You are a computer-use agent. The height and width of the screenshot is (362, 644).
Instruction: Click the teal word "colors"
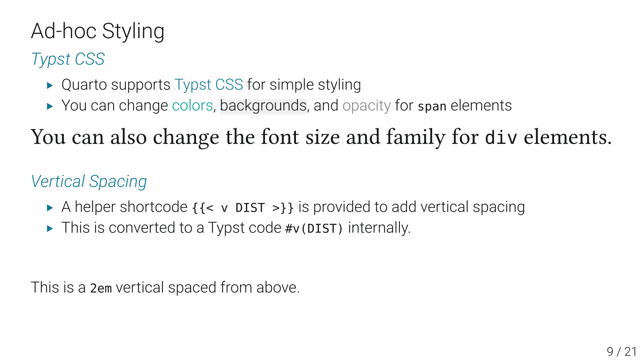[192, 106]
